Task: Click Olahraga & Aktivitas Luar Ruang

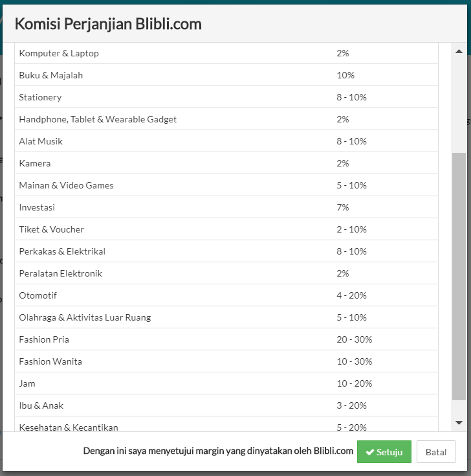Action: tap(85, 317)
